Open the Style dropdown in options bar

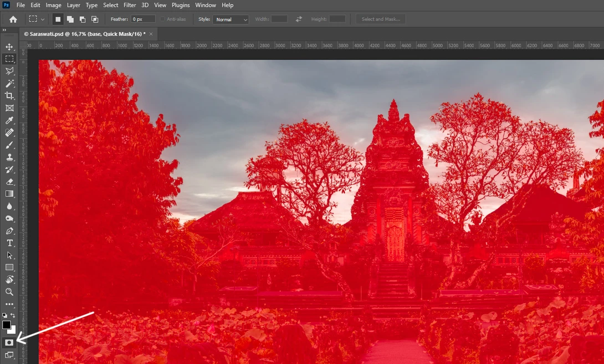(231, 19)
